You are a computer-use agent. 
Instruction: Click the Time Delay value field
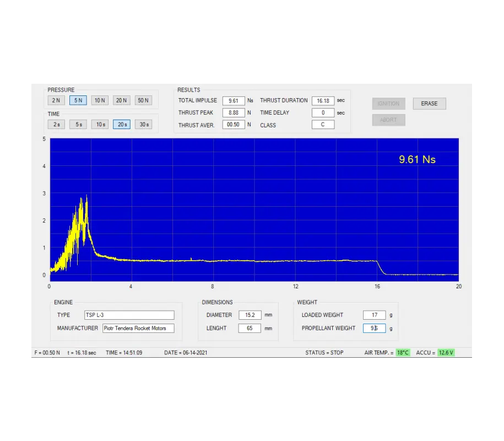[x=323, y=112]
